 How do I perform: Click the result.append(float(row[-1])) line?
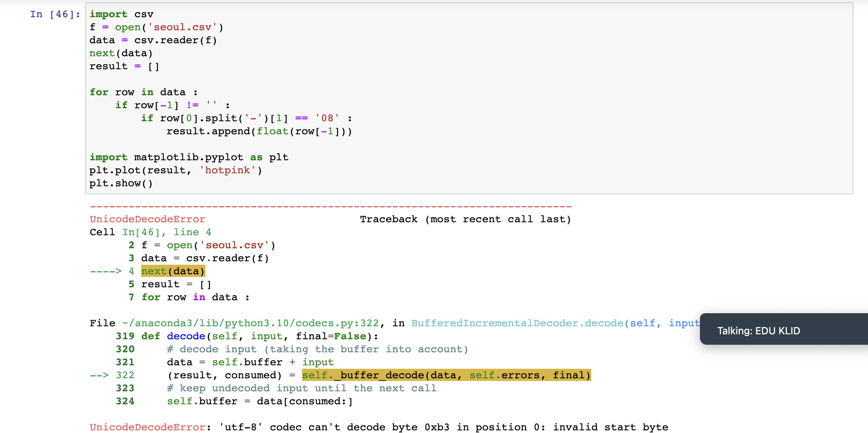(x=259, y=132)
